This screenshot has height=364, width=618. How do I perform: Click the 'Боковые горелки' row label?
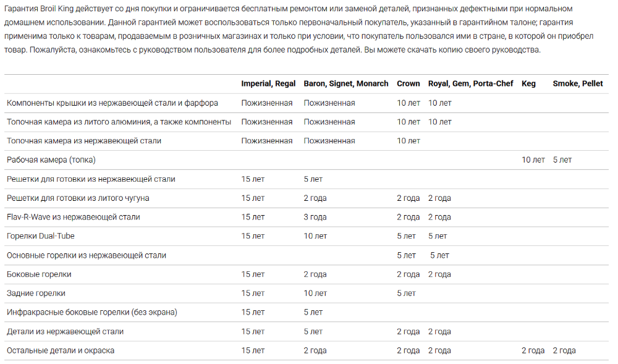[39, 274]
